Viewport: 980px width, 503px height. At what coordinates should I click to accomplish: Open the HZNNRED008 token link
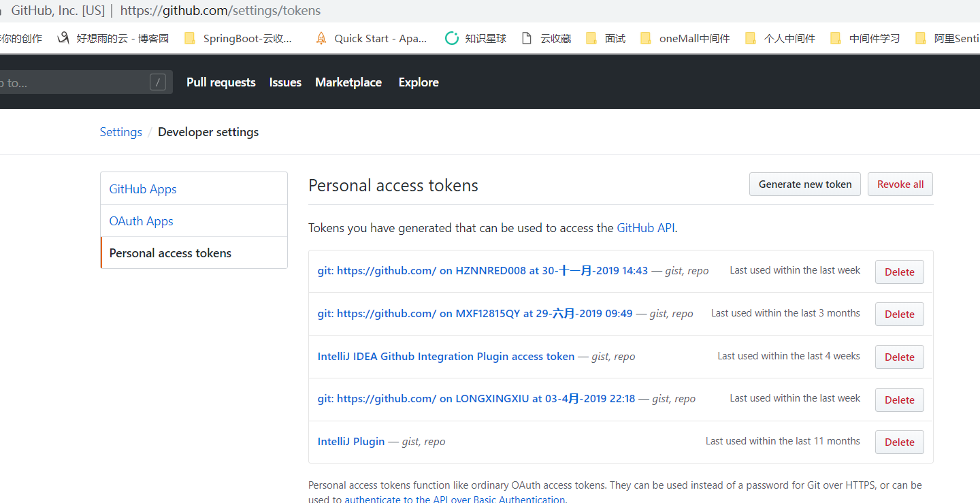(483, 270)
